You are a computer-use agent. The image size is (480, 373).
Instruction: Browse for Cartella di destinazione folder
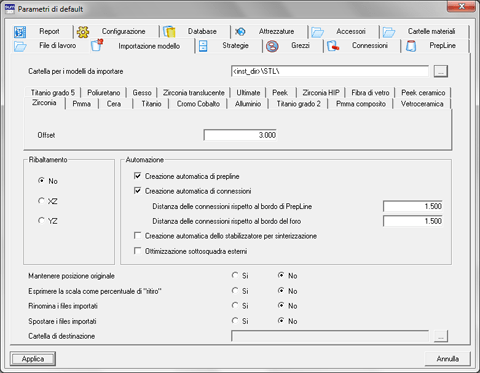click(441, 336)
